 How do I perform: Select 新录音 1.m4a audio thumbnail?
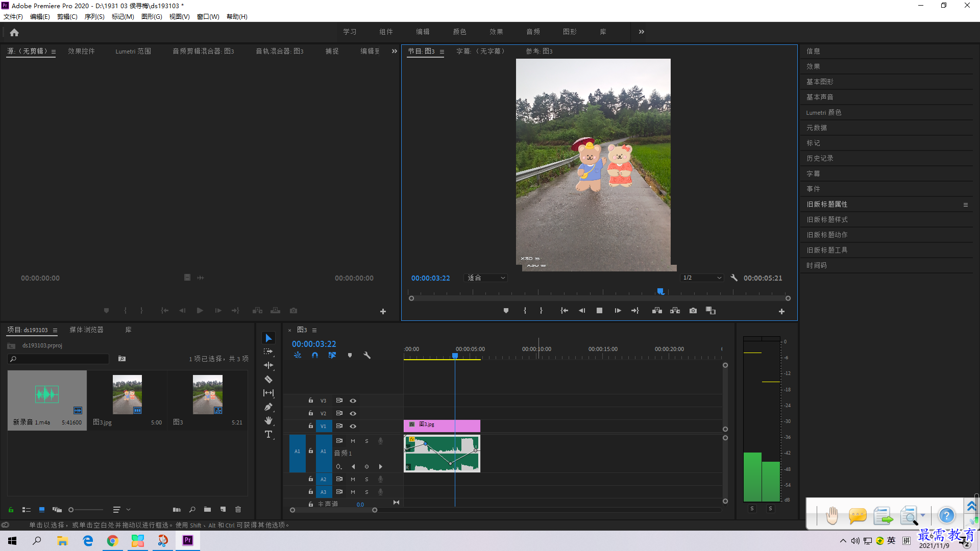[x=47, y=394]
